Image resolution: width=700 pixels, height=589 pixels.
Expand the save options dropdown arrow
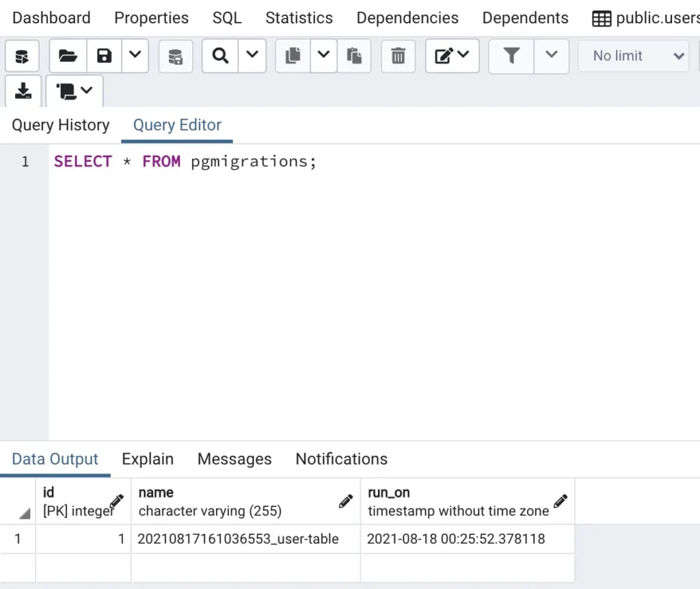135,56
